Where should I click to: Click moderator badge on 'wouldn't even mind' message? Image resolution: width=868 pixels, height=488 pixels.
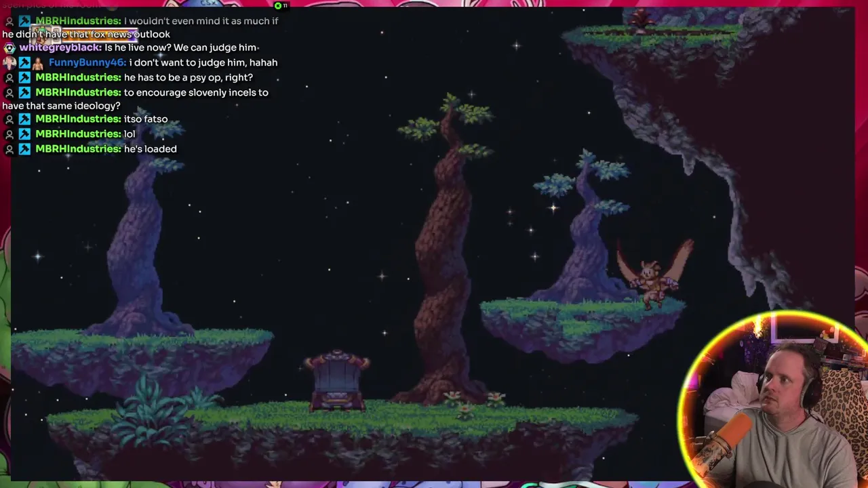24,22
